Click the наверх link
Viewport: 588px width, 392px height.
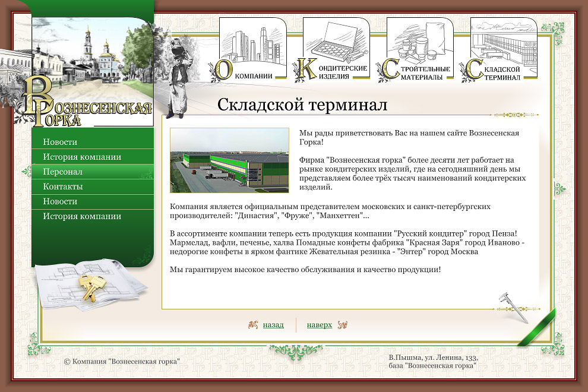tap(320, 325)
